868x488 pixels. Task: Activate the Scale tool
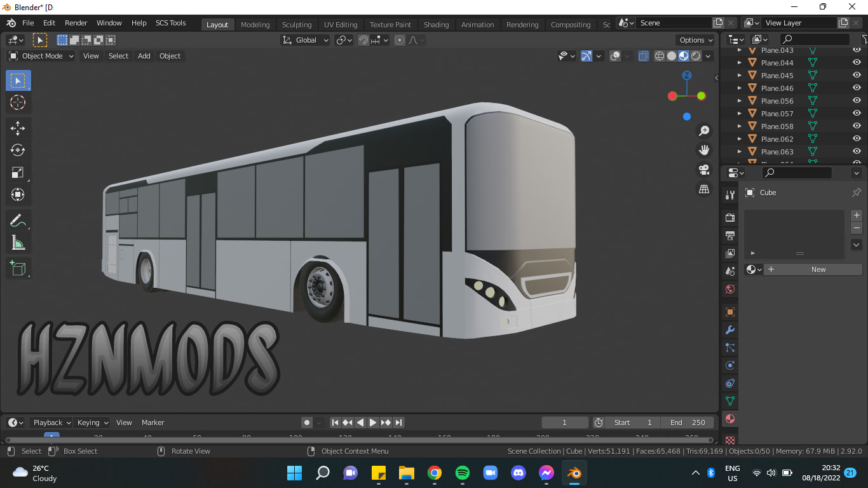click(18, 172)
